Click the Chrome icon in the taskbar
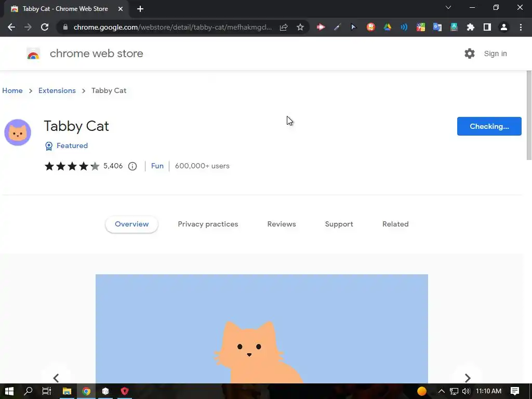 coord(86,391)
